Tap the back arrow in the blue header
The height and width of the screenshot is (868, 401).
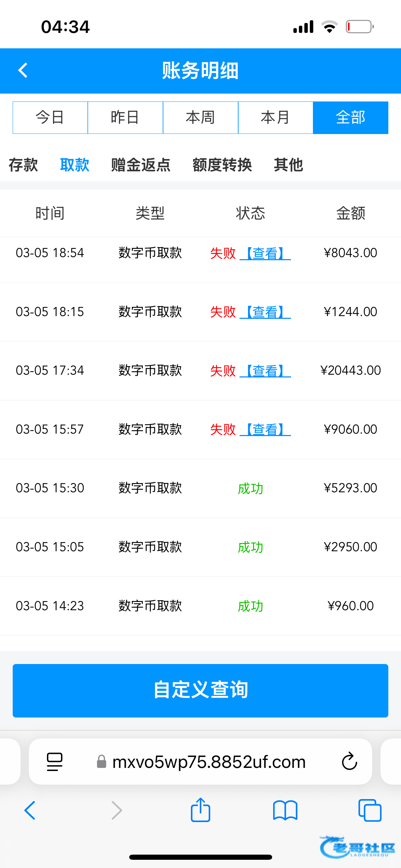click(23, 71)
